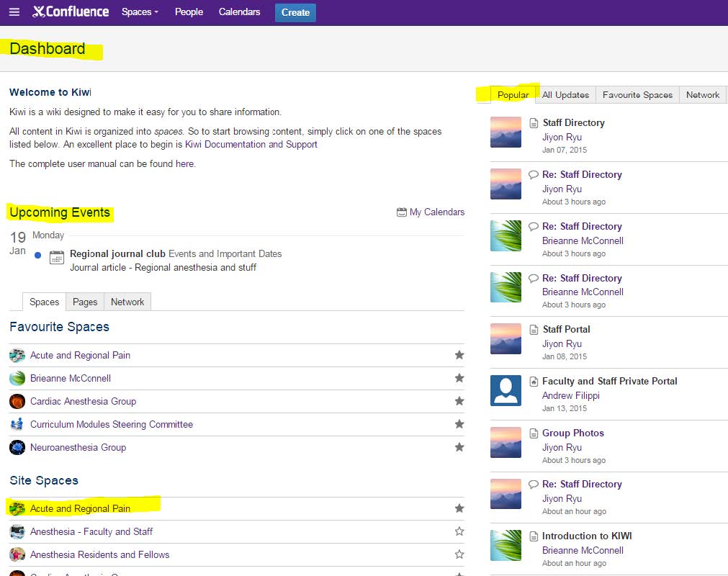
Task: Favourite the Anesthesia Residents and Fellows space
Action: pos(459,554)
